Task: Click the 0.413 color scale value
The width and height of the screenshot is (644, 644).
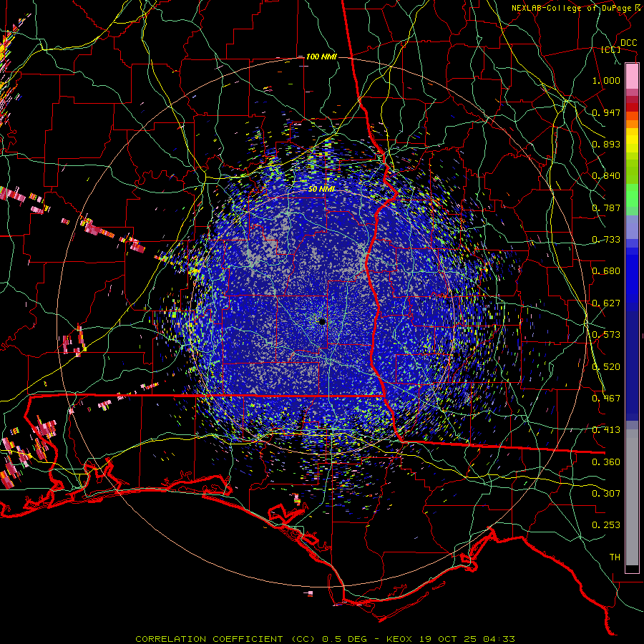Action: [x=606, y=430]
